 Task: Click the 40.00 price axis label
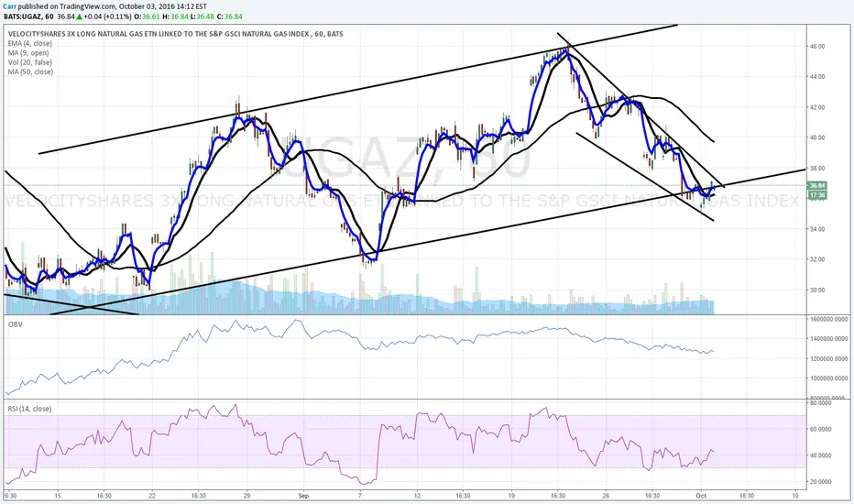pyautogui.click(x=817, y=137)
